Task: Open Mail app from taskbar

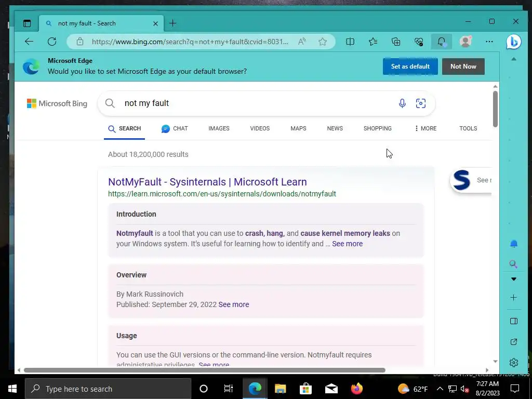Action: (331, 389)
